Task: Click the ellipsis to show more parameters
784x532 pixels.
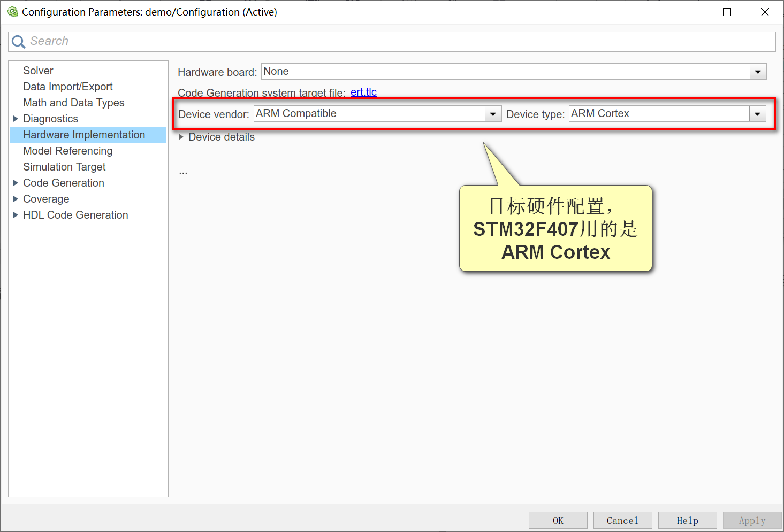Action: tap(183, 172)
